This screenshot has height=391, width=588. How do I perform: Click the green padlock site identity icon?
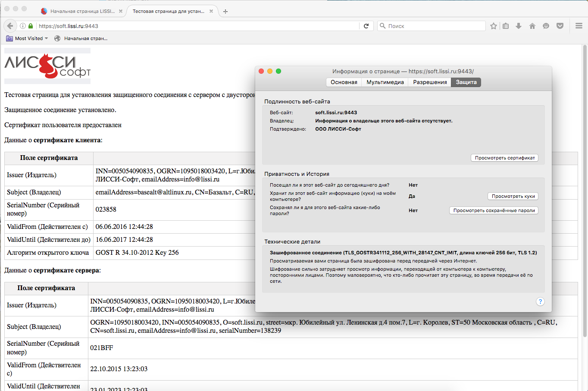point(31,26)
